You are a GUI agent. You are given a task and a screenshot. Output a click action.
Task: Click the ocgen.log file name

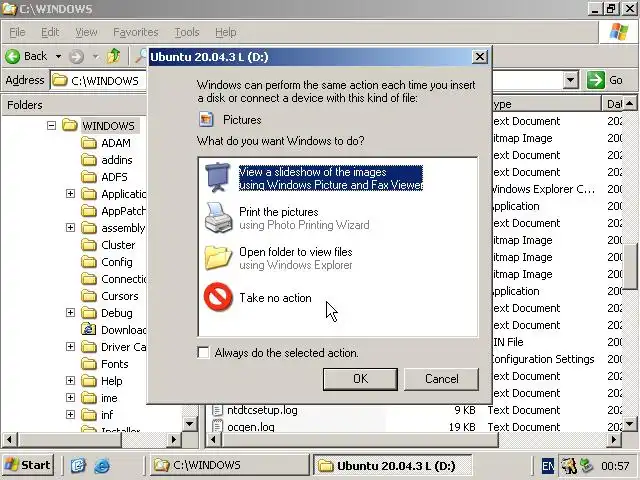(251, 427)
